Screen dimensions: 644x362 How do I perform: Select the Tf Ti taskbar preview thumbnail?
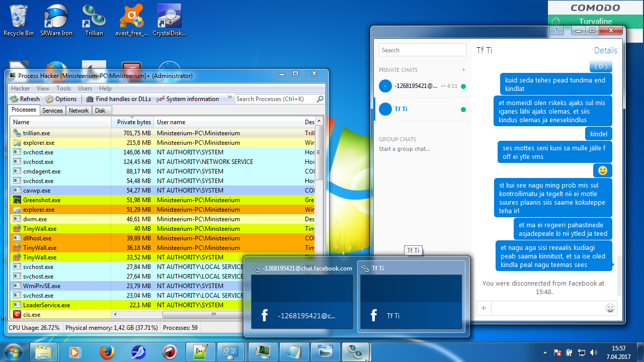click(x=411, y=301)
